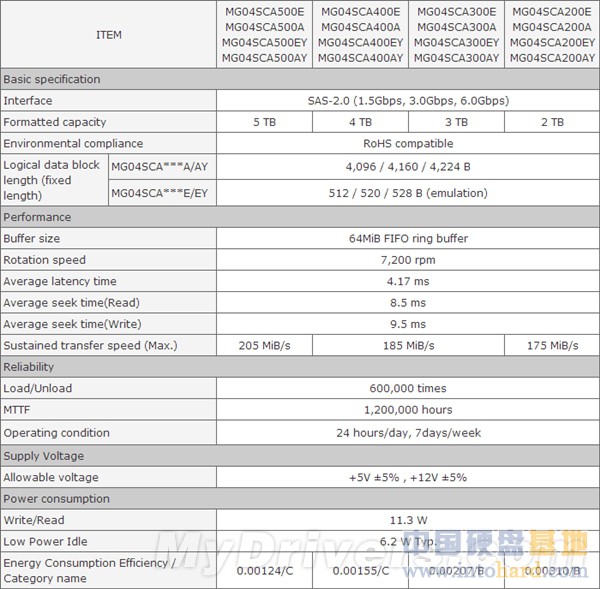Click the Write/Read label
Viewport: 600px width, 589px height.
34,520
